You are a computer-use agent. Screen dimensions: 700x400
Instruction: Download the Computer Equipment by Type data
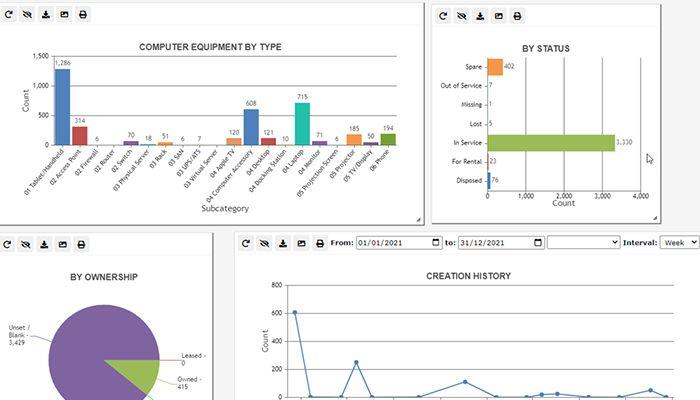pyautogui.click(x=46, y=15)
